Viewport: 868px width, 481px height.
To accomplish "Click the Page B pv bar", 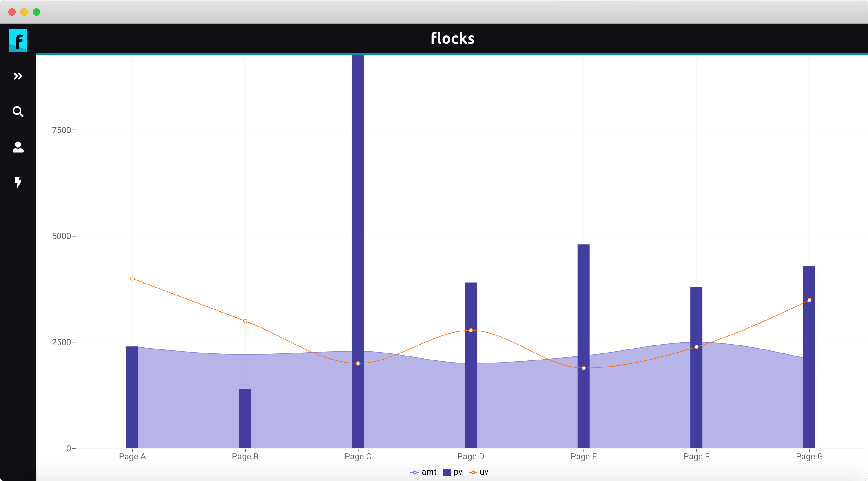I will tap(245, 418).
